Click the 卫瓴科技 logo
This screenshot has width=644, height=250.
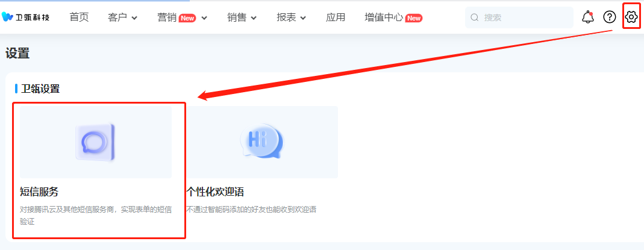[25, 17]
